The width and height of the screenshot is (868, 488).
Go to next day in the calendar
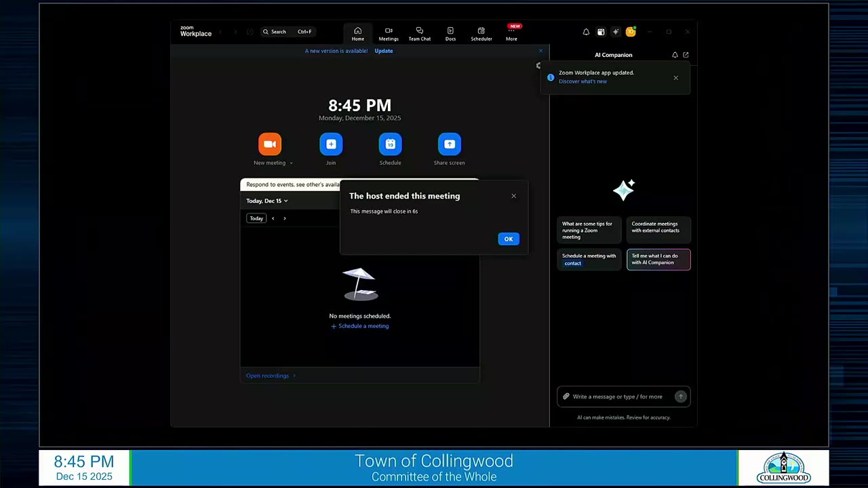click(x=285, y=218)
